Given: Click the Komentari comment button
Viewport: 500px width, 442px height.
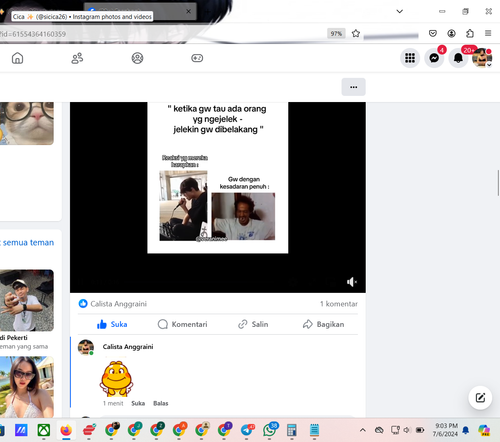Looking at the screenshot, I should tap(182, 324).
